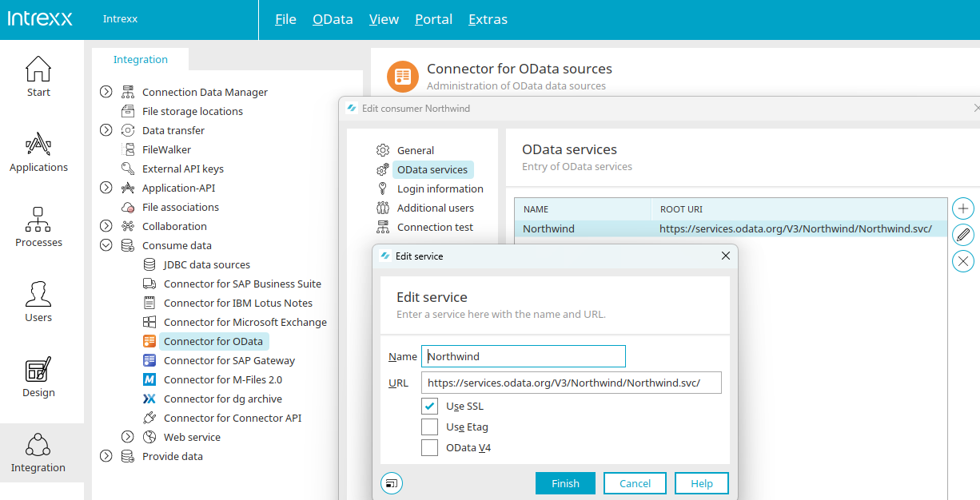Click the Intrexx logo
The width and height of the screenshot is (980, 500).
click(x=40, y=18)
